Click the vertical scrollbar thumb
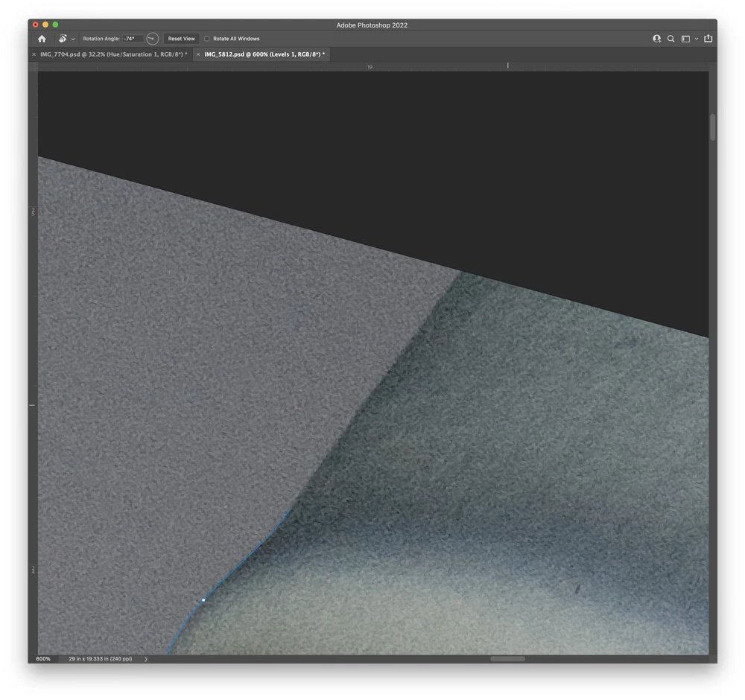The height and width of the screenshot is (700, 745). click(713, 127)
